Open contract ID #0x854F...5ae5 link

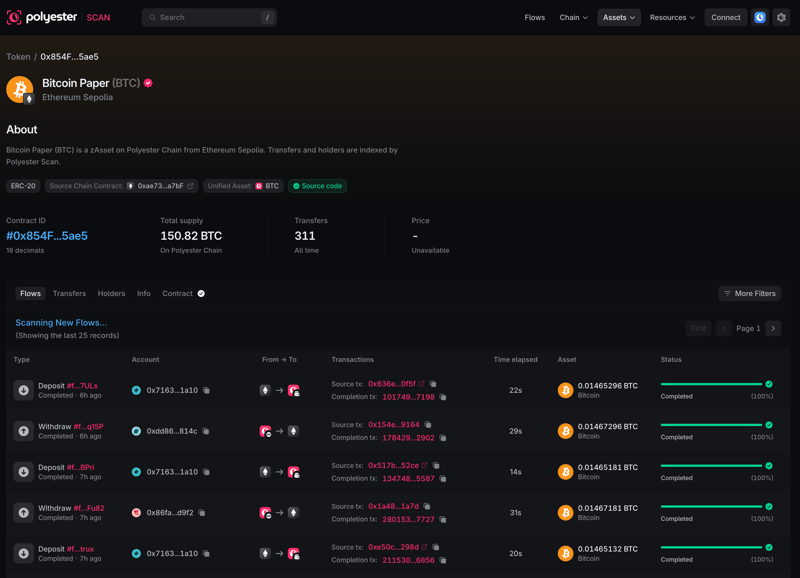click(x=47, y=236)
